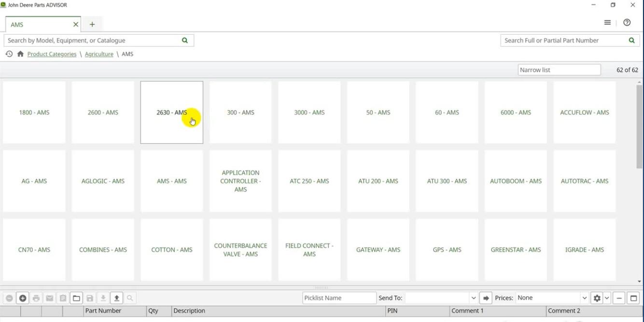Click the add new picklist plus icon
Screen dimensions: 644x322
[x=23, y=298]
